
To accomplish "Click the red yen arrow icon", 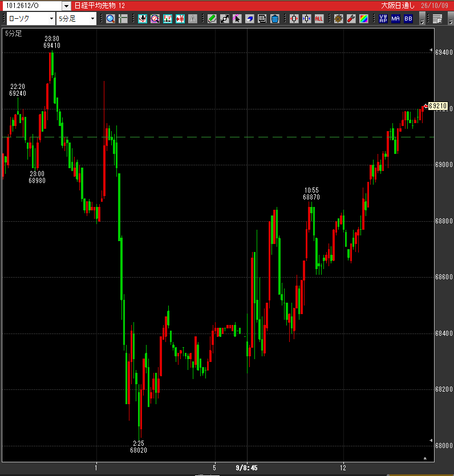I will click(x=180, y=19).
